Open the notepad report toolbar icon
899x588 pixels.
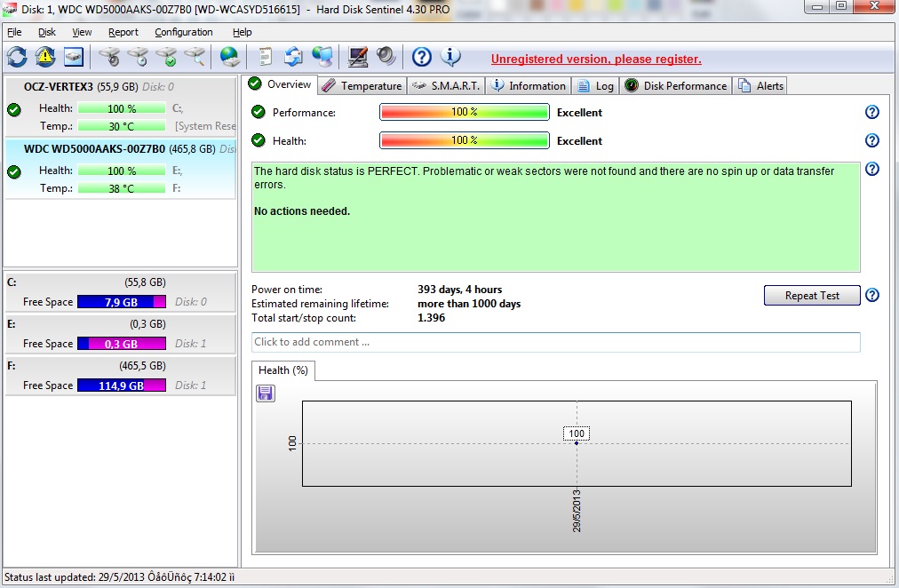265,57
